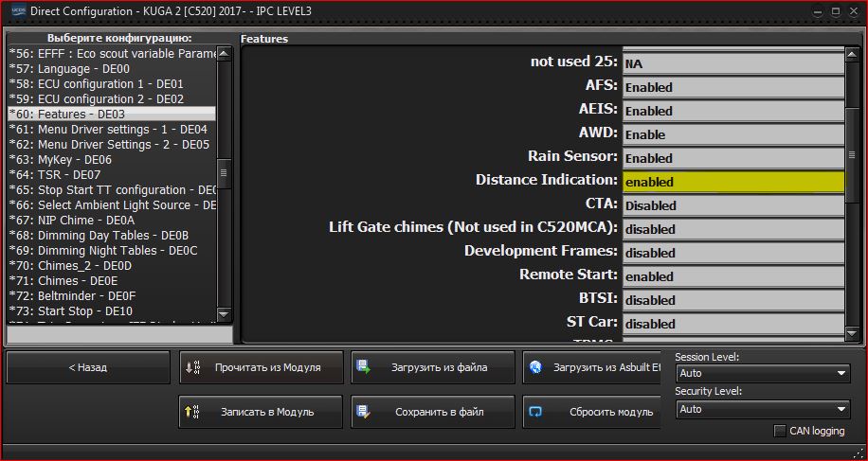Click the configuration list's scroll-up arrow
868x461 pixels.
tap(224, 53)
